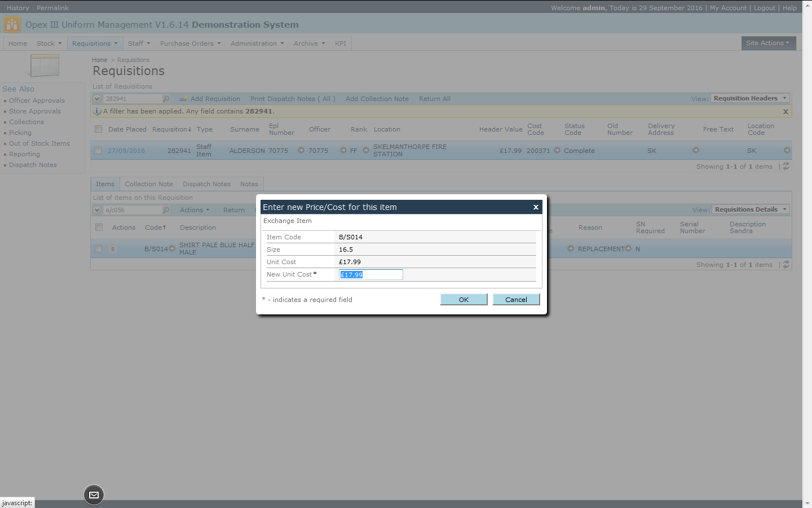Screen dimensions: 812x508
Task: Click search magnifier in items filter box
Action: coord(166,210)
